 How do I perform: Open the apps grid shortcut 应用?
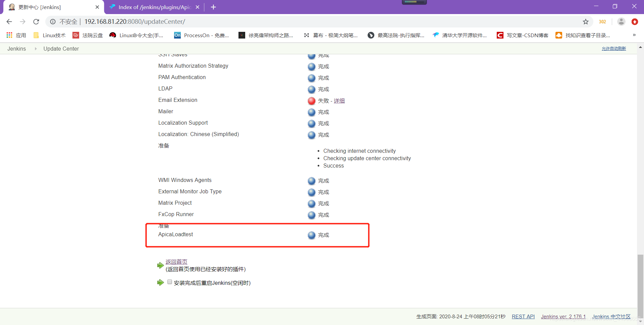point(16,35)
